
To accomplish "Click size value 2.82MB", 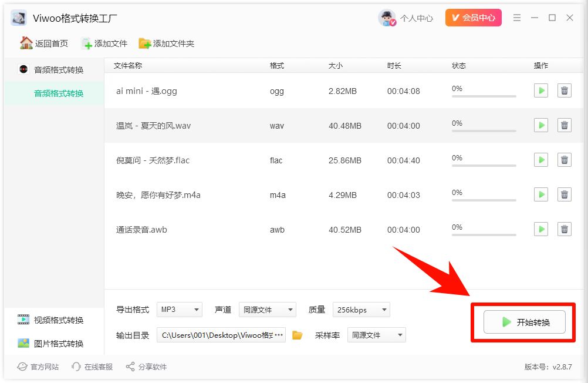I will [x=342, y=91].
